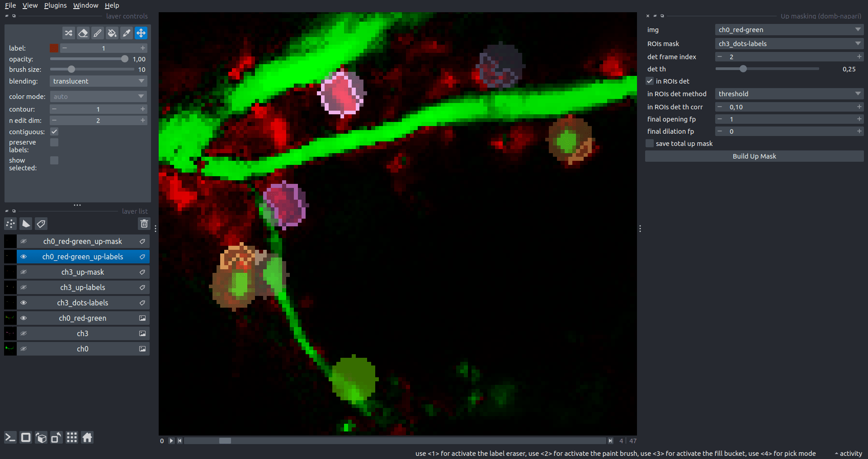Click label type icon of ch3_up-labels layer
The width and height of the screenshot is (868, 459).
coord(142,287)
